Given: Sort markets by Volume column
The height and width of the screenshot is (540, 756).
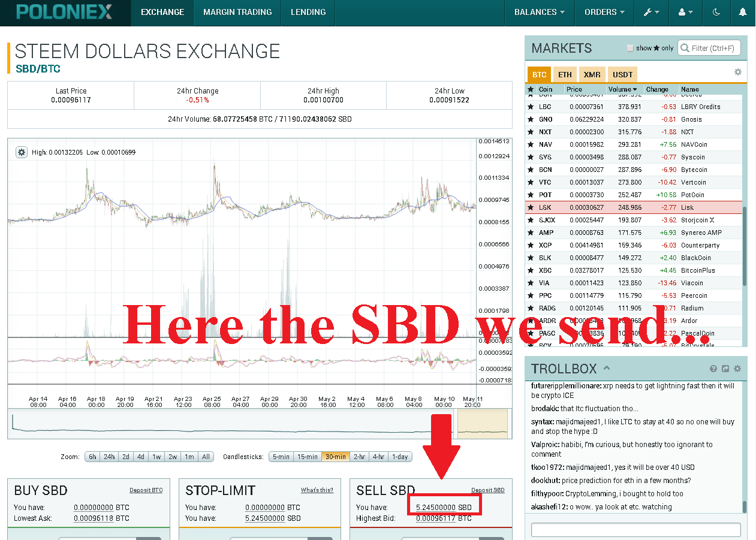Looking at the screenshot, I should pyautogui.click(x=624, y=89).
